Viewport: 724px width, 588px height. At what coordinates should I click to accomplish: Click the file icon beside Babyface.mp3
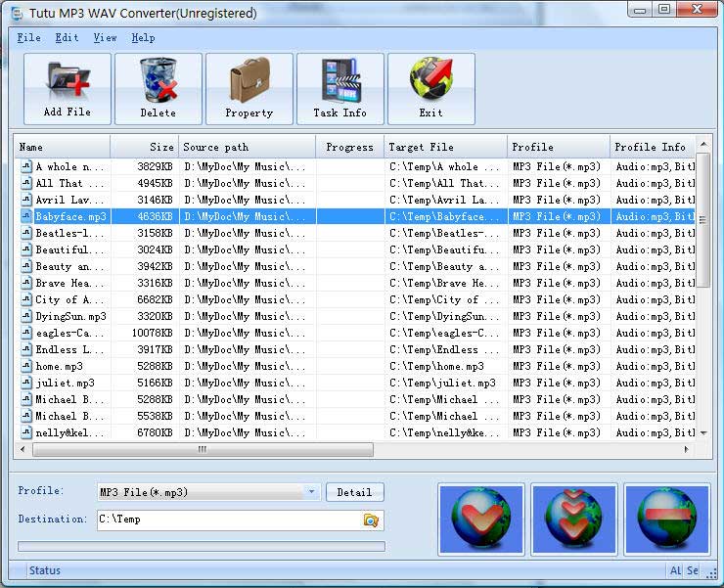(26, 216)
